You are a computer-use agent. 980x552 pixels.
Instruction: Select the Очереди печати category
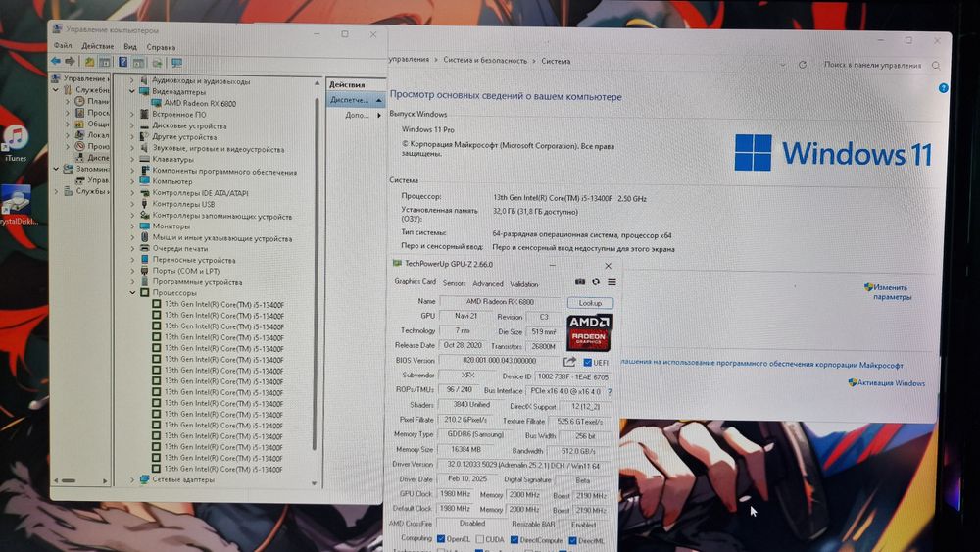pyautogui.click(x=180, y=248)
